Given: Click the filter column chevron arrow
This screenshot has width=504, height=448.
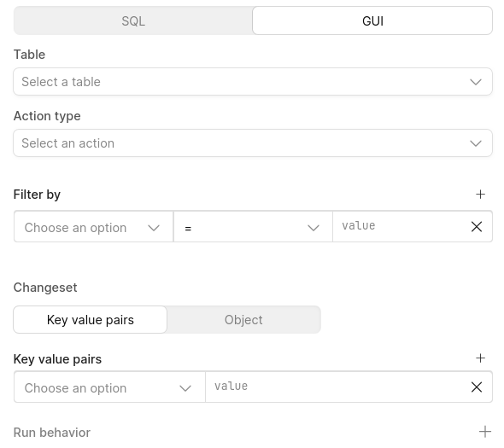Looking at the screenshot, I should [x=154, y=228].
